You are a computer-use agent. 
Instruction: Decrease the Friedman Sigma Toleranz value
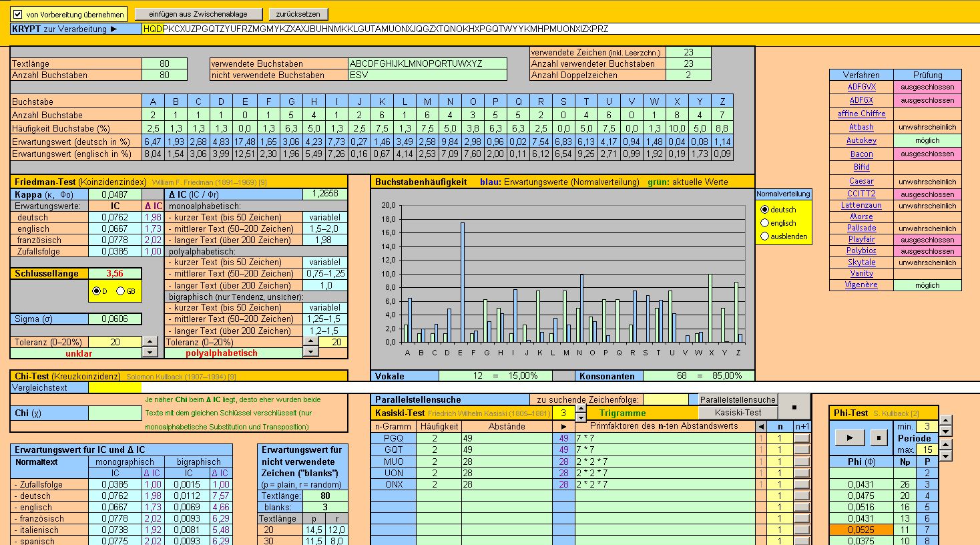point(150,352)
